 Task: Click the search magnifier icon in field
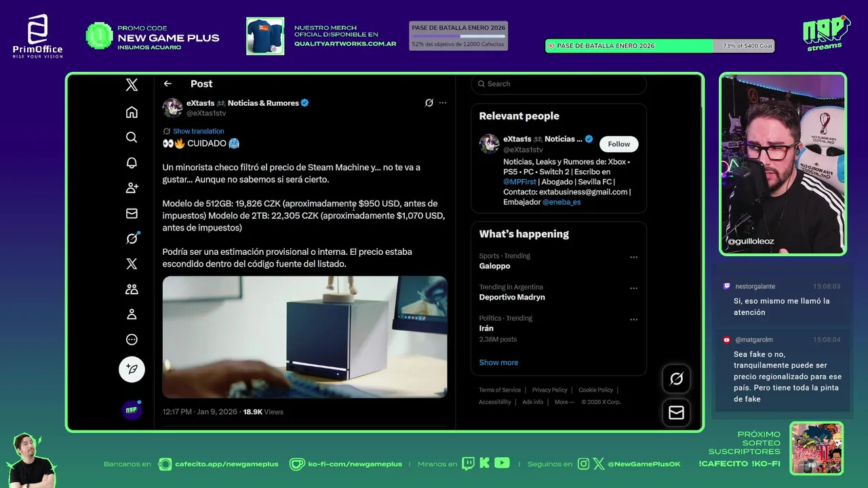pos(481,84)
